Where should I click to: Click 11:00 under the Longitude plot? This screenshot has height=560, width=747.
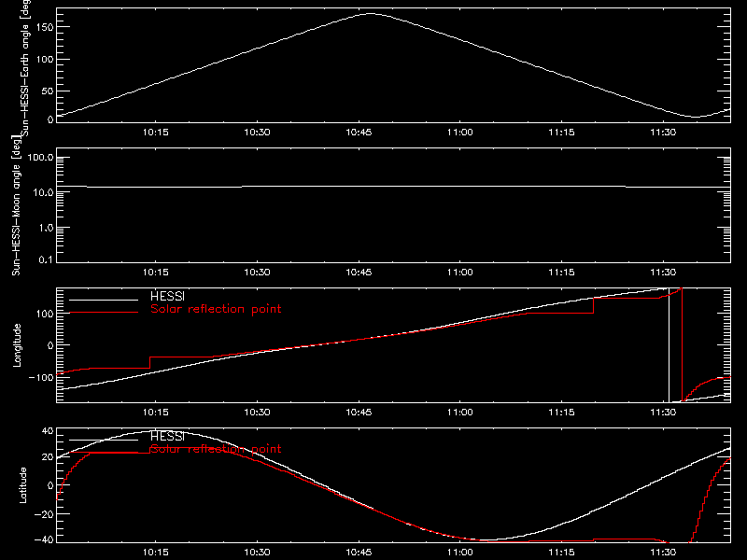tap(460, 413)
